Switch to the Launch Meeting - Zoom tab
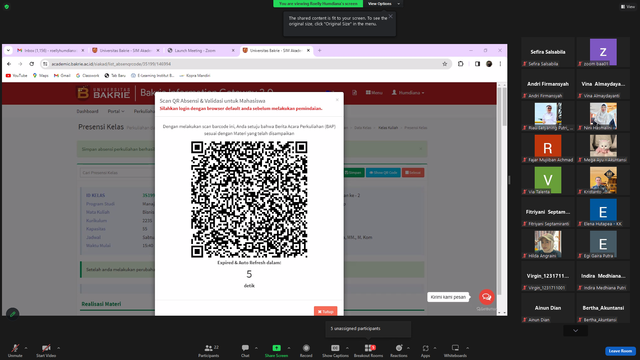 pos(200,50)
